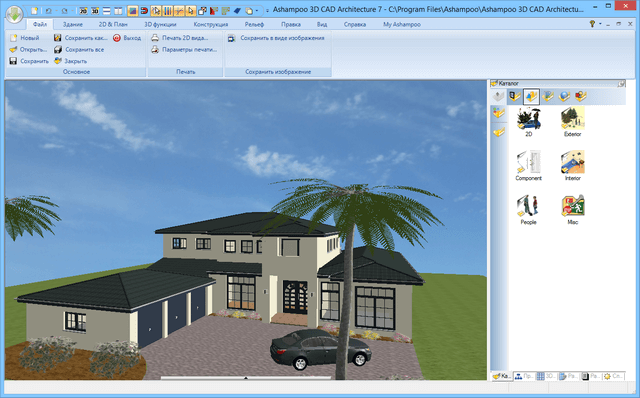Open the Рельеф ribbon tab
The height and width of the screenshot is (398, 640).
[x=254, y=24]
